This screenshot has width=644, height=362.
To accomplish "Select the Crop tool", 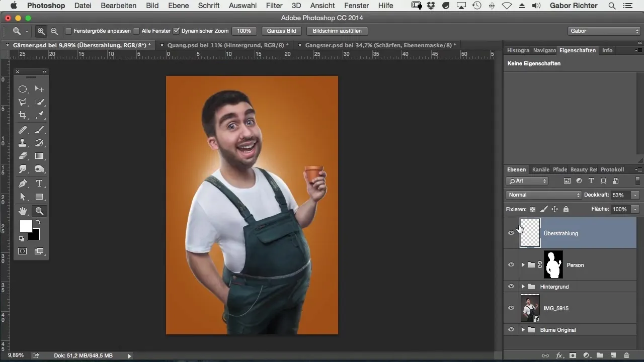I will tap(23, 115).
